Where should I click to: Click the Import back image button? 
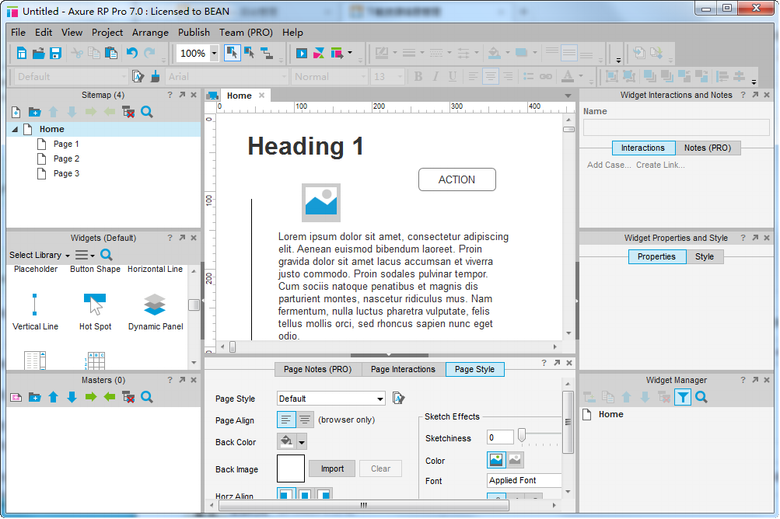[332, 469]
